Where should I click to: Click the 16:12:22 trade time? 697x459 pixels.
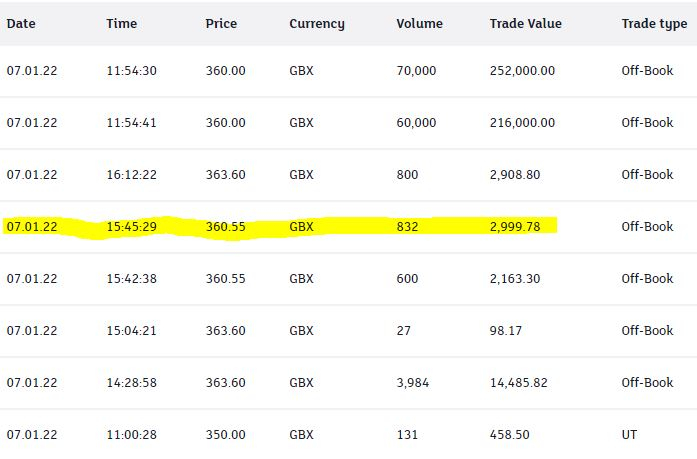coord(132,175)
